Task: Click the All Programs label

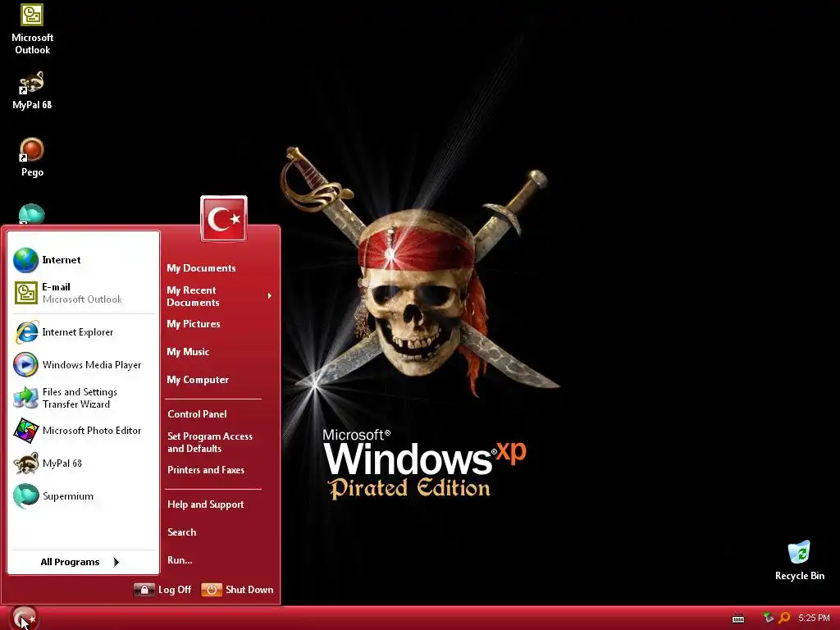Action: click(x=70, y=562)
